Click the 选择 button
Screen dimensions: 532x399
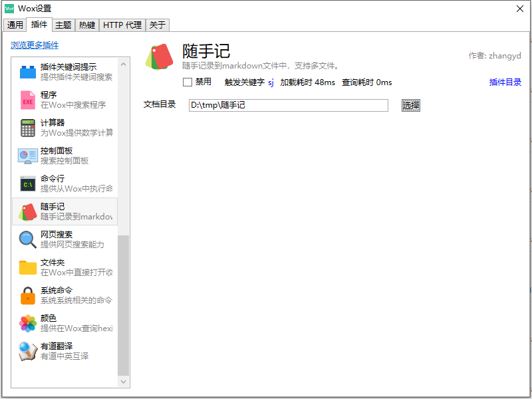411,105
